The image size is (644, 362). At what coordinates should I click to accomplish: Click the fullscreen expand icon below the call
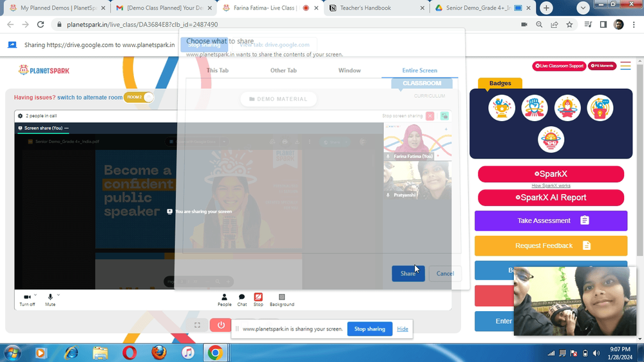tap(197, 325)
